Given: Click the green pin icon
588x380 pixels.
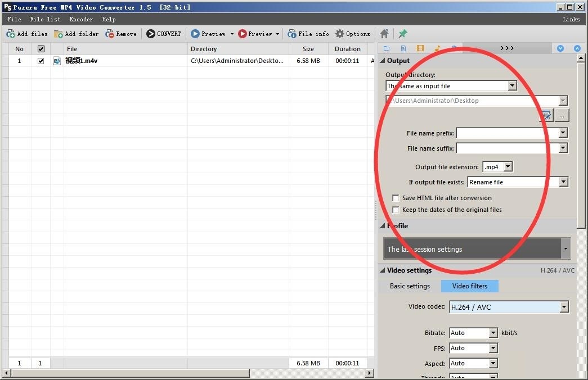Looking at the screenshot, I should (x=403, y=34).
